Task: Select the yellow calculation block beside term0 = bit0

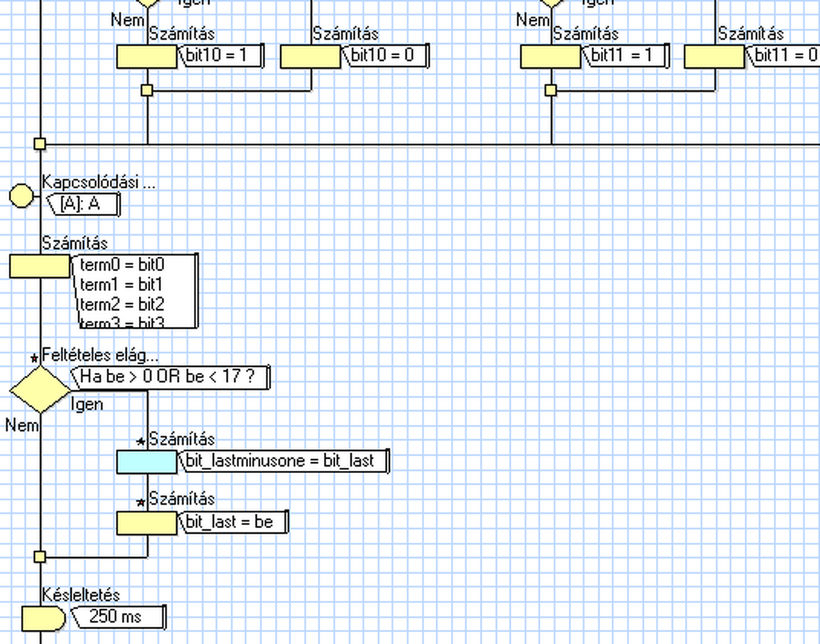Action: (40, 267)
